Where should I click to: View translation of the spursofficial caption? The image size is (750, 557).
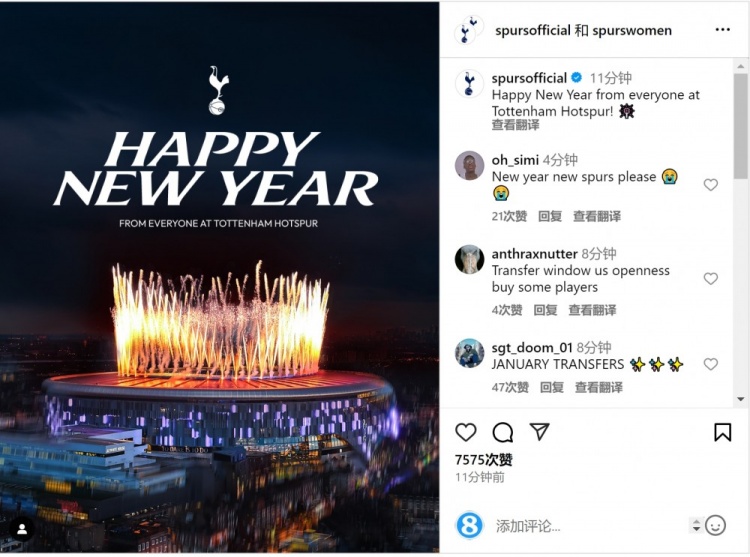515,125
